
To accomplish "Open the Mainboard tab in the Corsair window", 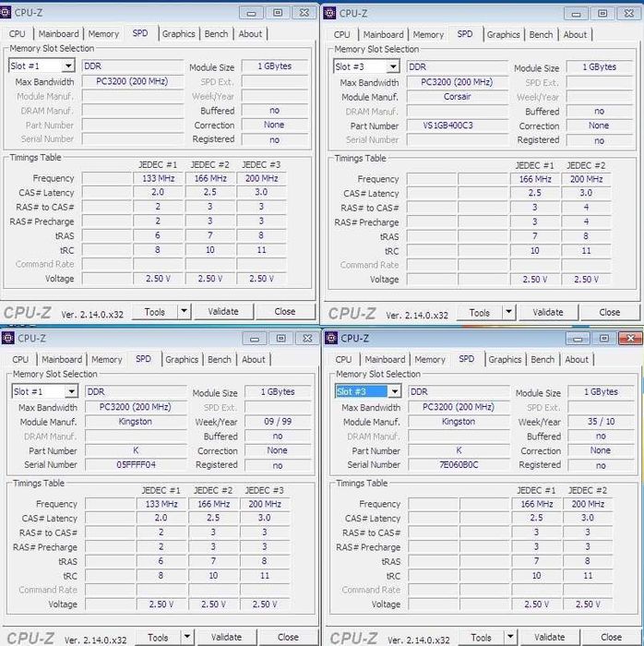I will tap(383, 35).
